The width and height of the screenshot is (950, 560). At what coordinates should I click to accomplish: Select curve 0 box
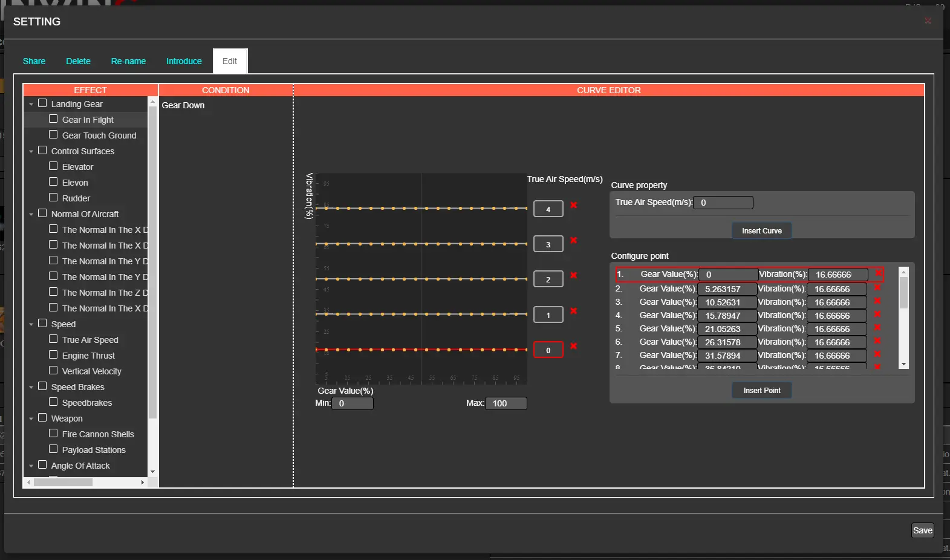tap(548, 350)
